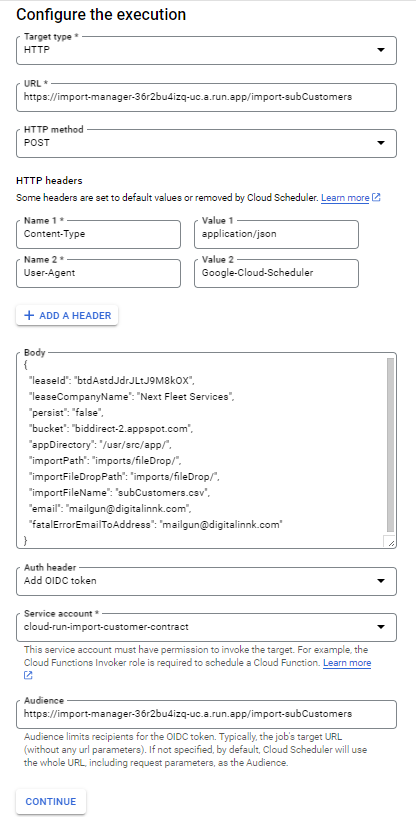The height and width of the screenshot is (817, 416).
Task: Click into the URL input field
Action: pyautogui.click(x=206, y=97)
